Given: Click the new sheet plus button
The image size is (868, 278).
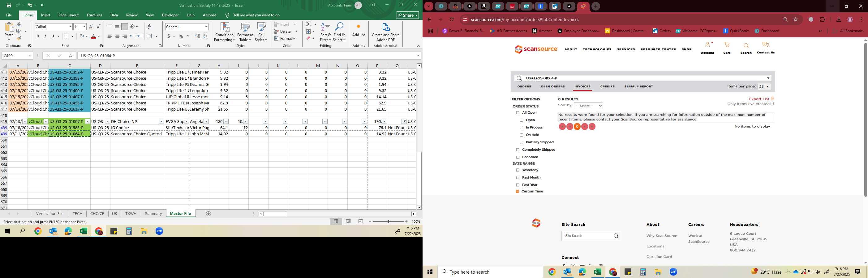Looking at the screenshot, I should (x=208, y=214).
